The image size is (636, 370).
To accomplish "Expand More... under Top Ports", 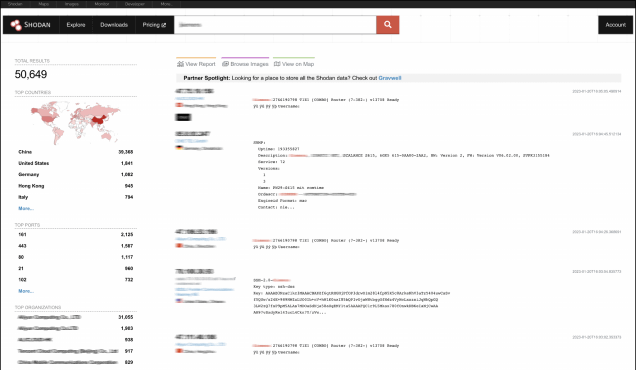I will point(26,291).
